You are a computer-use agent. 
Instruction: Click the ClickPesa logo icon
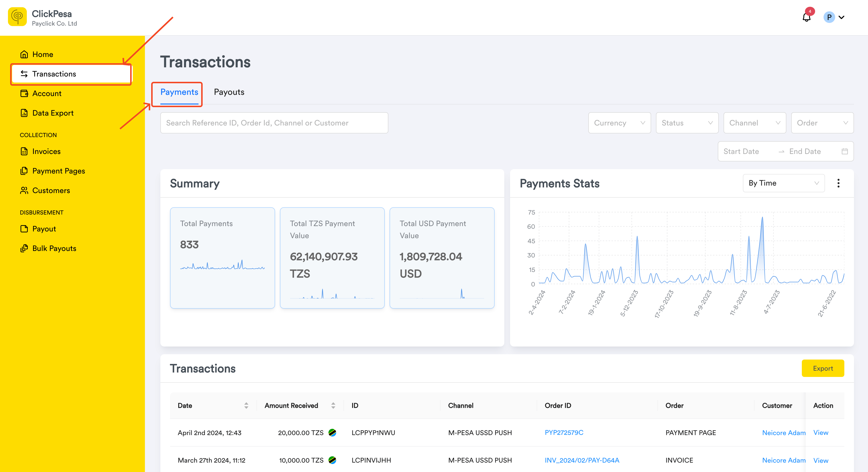[x=17, y=17]
